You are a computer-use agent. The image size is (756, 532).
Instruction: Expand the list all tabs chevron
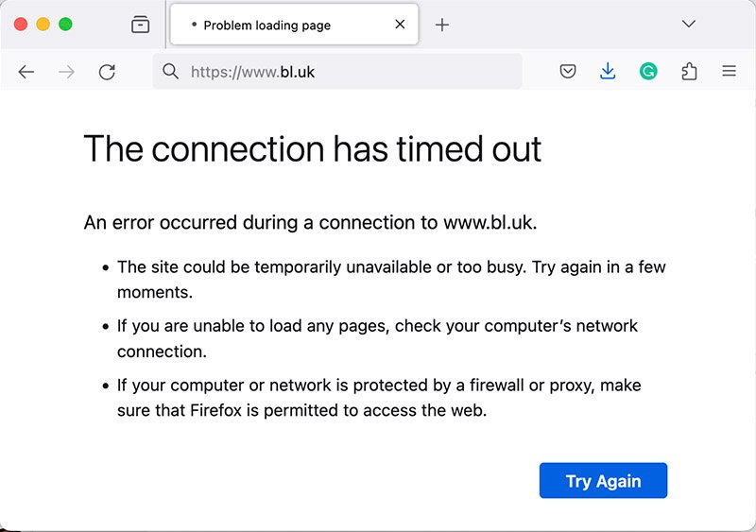point(689,24)
